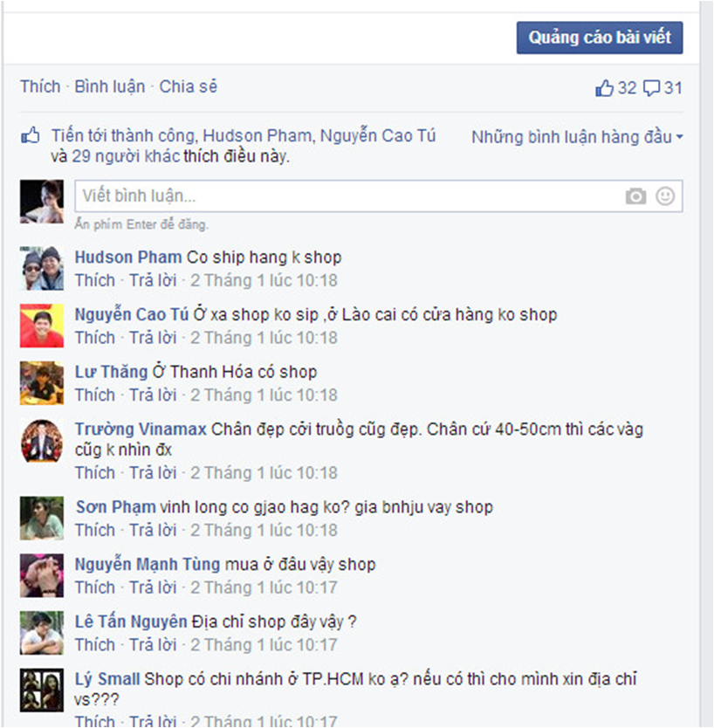
Task: Click the Chia sẻ link
Action: click(188, 86)
